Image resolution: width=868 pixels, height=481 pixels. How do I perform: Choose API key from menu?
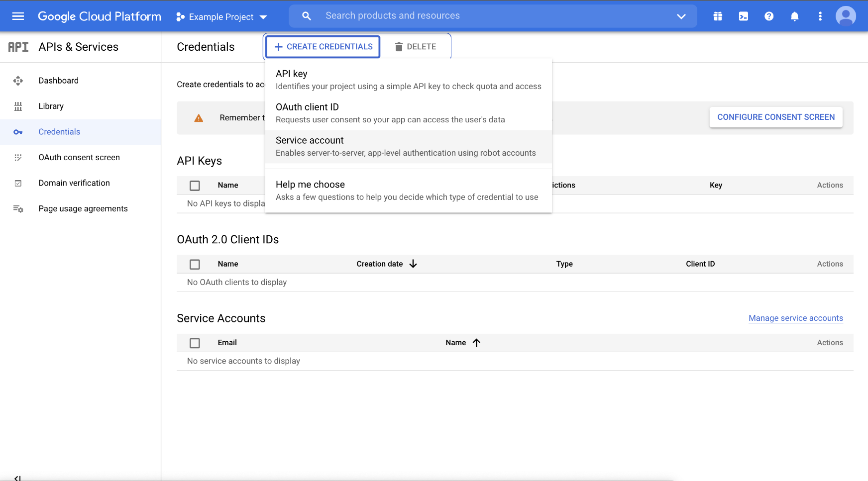[409, 80]
